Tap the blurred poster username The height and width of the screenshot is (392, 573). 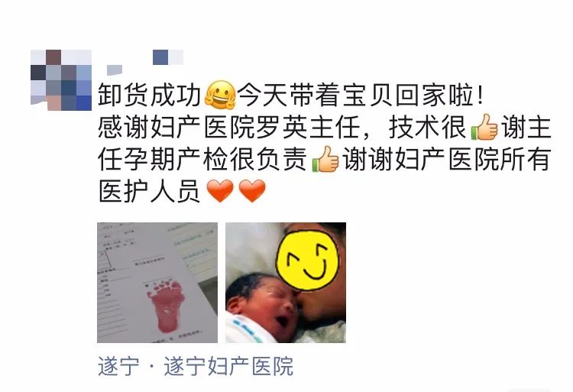pyautogui.click(x=145, y=61)
